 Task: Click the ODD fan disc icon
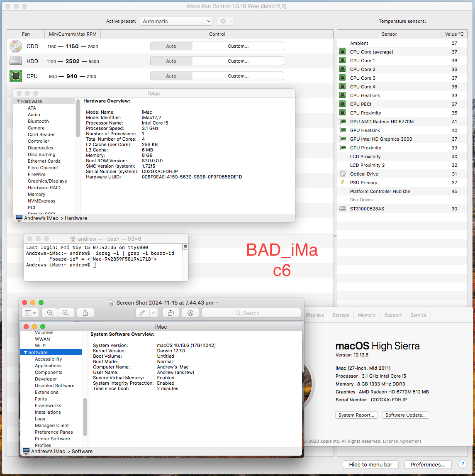click(15, 46)
